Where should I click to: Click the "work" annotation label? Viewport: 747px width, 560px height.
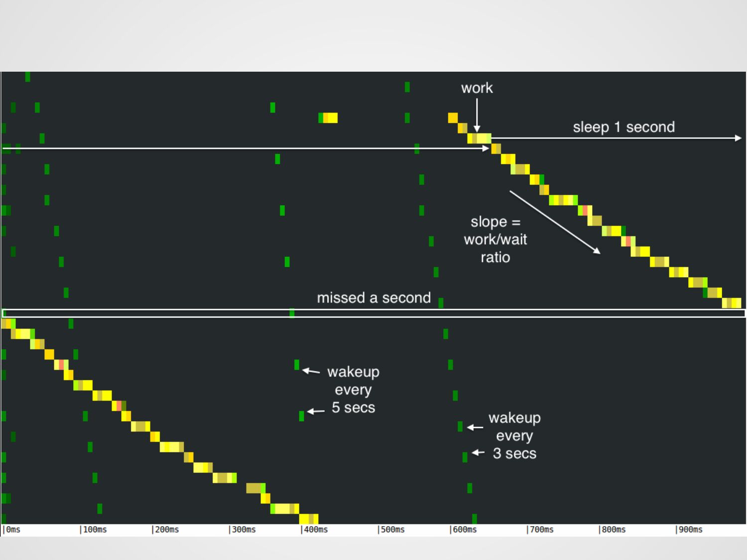477,88
